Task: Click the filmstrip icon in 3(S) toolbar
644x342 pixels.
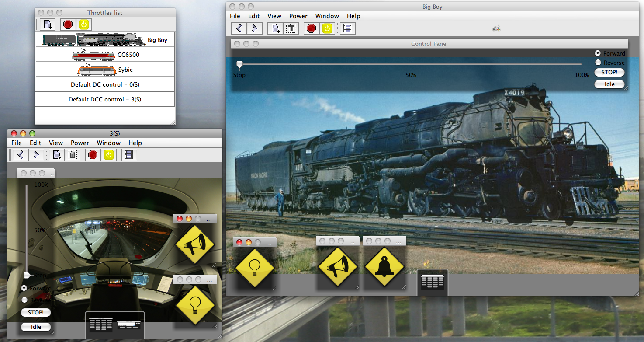Action: pyautogui.click(x=128, y=154)
